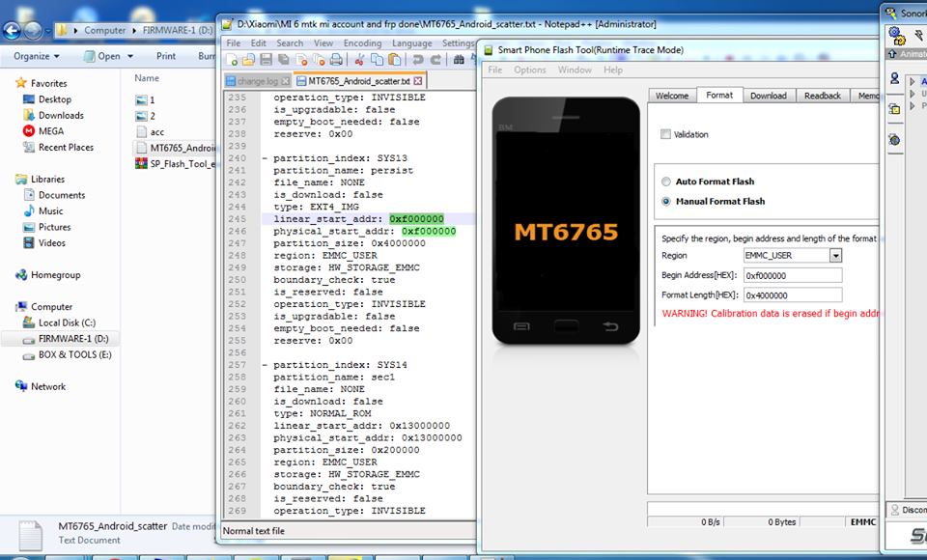The width and height of the screenshot is (927, 560).
Task: Click the Save icon in Notepad++ toolbar
Action: tap(267, 59)
